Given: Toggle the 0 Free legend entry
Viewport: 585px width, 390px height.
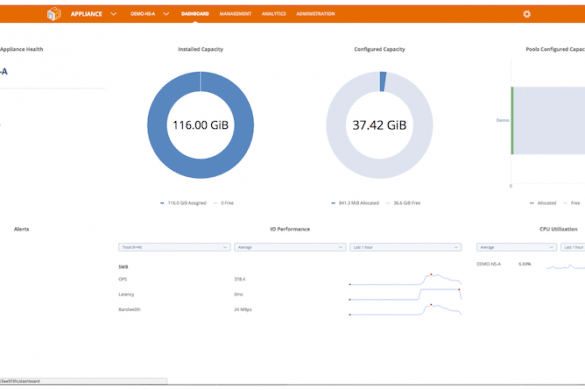Looking at the screenshot, I should [x=224, y=203].
